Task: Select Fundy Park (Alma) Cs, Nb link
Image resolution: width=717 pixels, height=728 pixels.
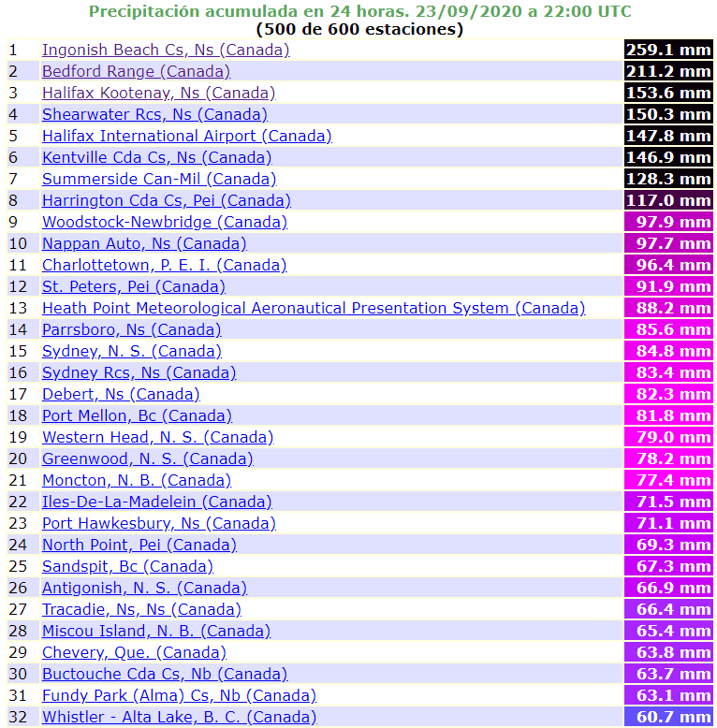Action: click(x=180, y=695)
